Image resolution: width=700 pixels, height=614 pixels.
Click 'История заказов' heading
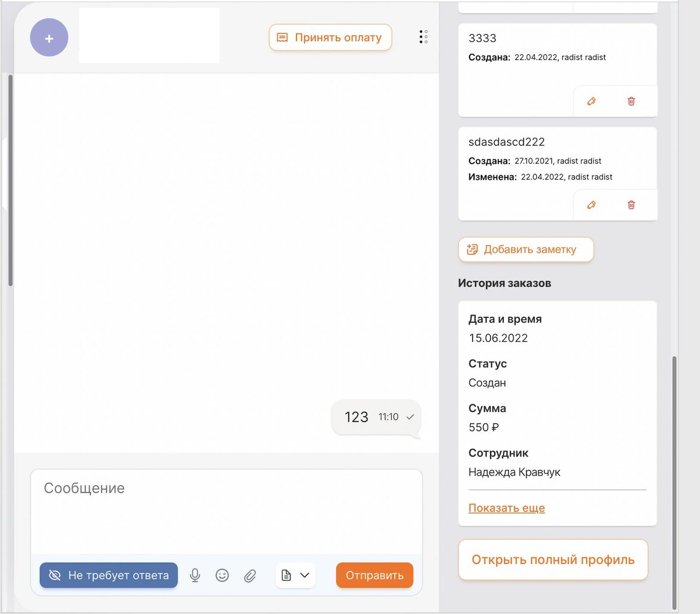point(505,283)
